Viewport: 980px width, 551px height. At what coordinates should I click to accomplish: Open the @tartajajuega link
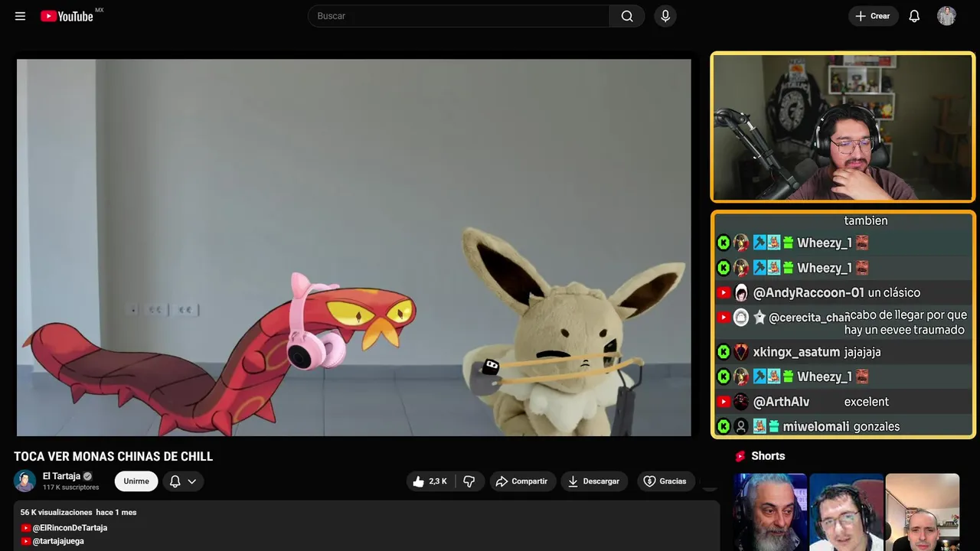58,541
